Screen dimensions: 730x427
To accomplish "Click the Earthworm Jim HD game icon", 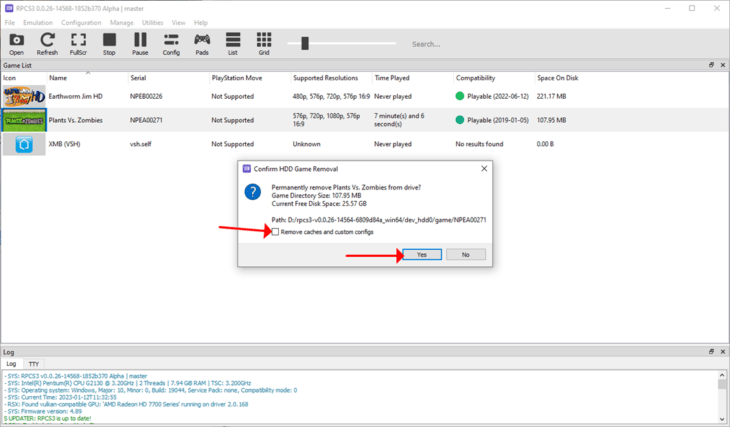I will (24, 96).
